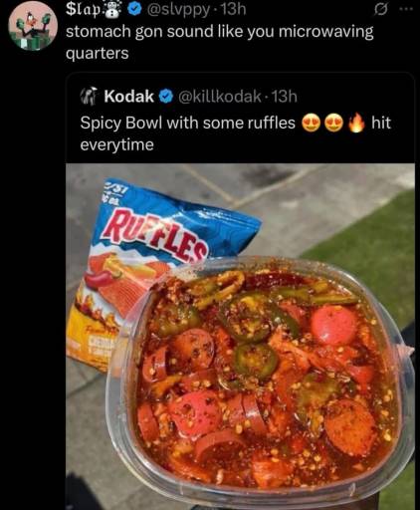
Task: Click the first heart-eyes emoji
Action: click(312, 124)
